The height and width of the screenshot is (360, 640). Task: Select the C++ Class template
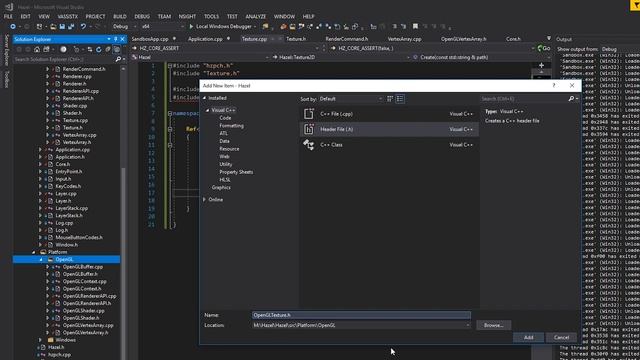click(389, 145)
